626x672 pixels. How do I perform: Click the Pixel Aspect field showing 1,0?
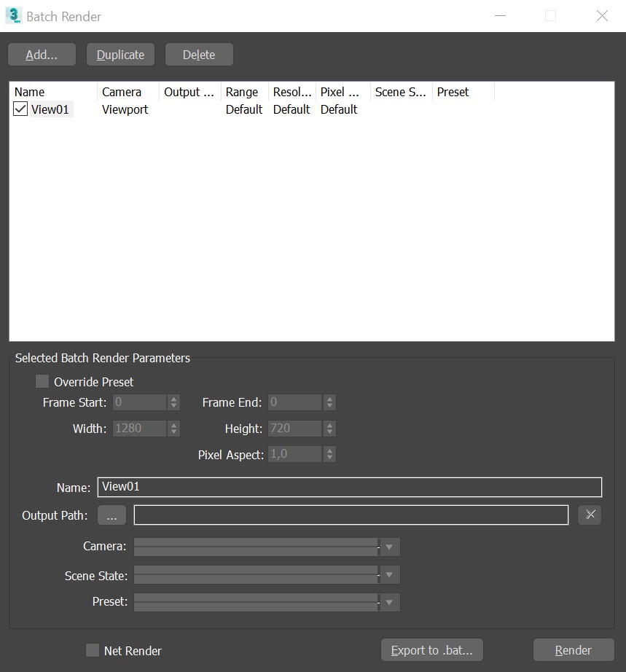[295, 454]
